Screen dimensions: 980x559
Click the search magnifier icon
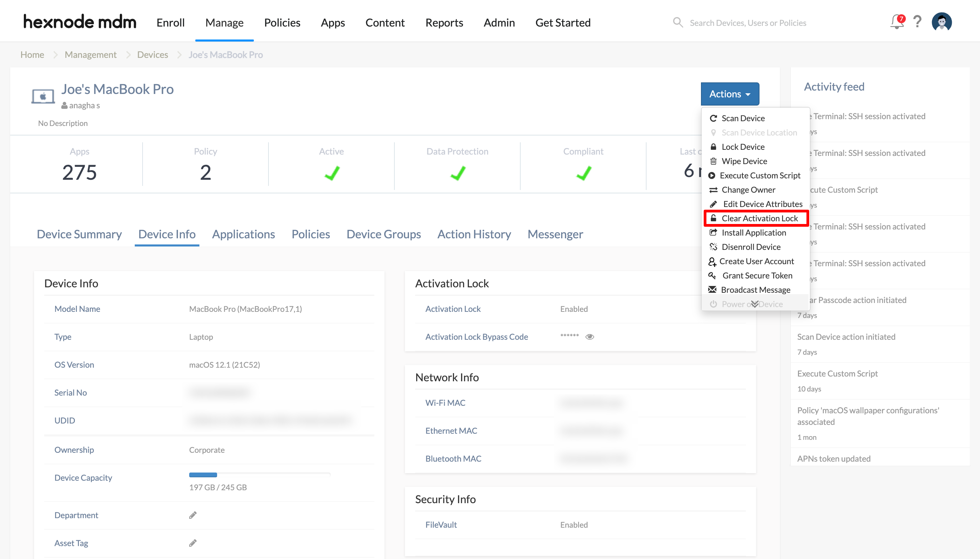coord(678,22)
